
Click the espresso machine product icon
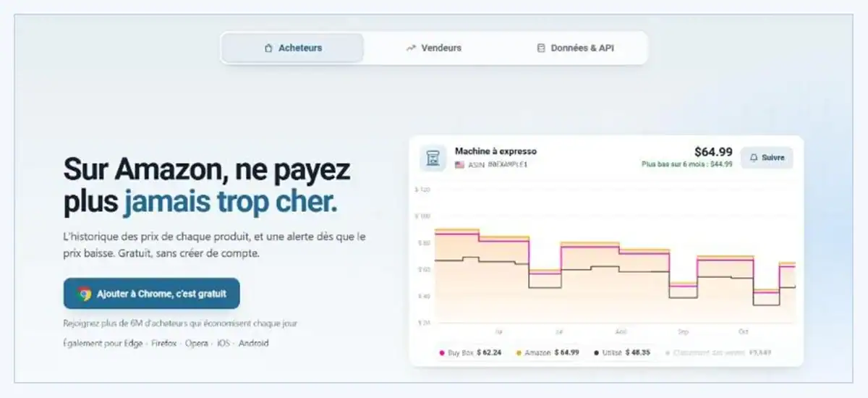[x=433, y=158]
